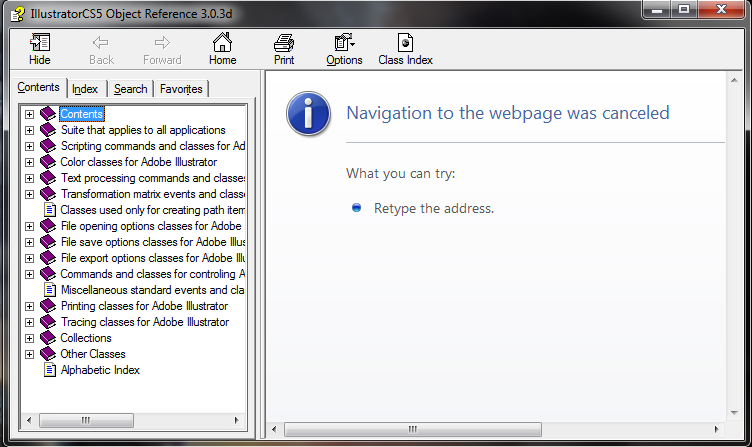Expand Suite that applies to all applications
The width and height of the screenshot is (752, 447).
click(29, 130)
